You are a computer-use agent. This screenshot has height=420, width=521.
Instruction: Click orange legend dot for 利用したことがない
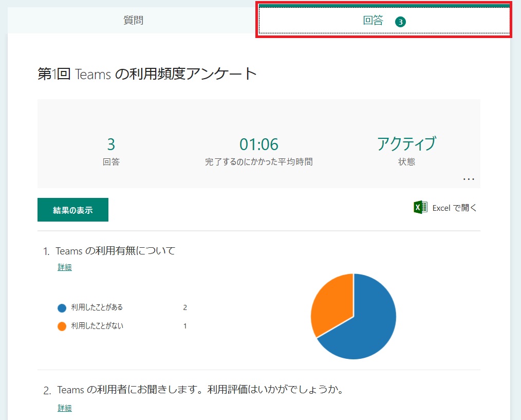click(x=62, y=326)
